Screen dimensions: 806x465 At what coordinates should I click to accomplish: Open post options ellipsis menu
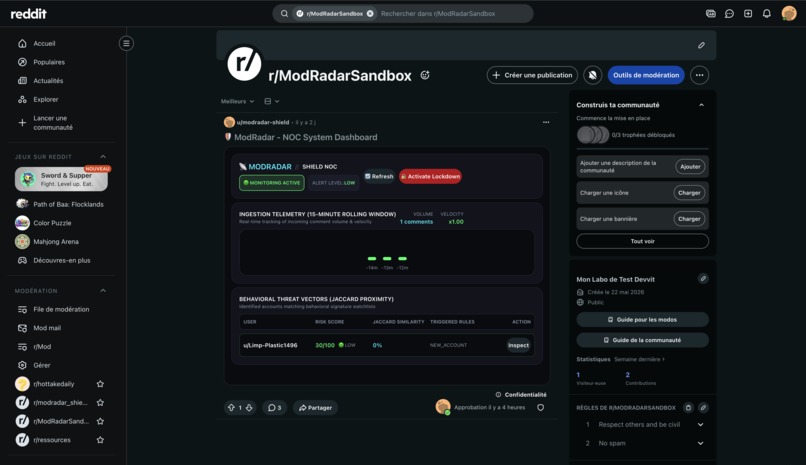[546, 122]
